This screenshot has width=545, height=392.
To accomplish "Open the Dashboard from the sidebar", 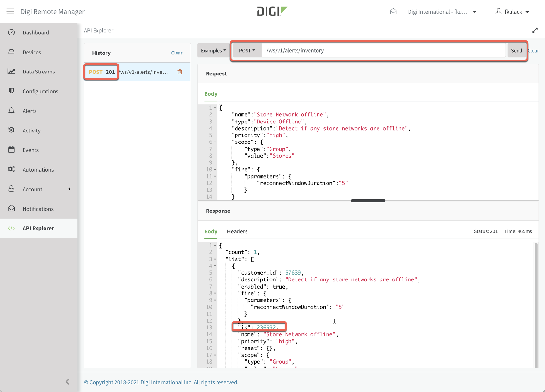I will click(35, 32).
